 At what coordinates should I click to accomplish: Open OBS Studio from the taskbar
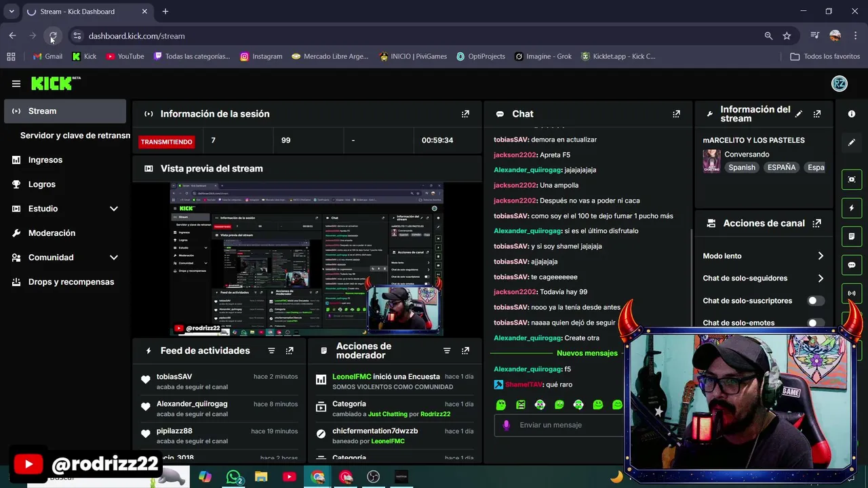373,477
